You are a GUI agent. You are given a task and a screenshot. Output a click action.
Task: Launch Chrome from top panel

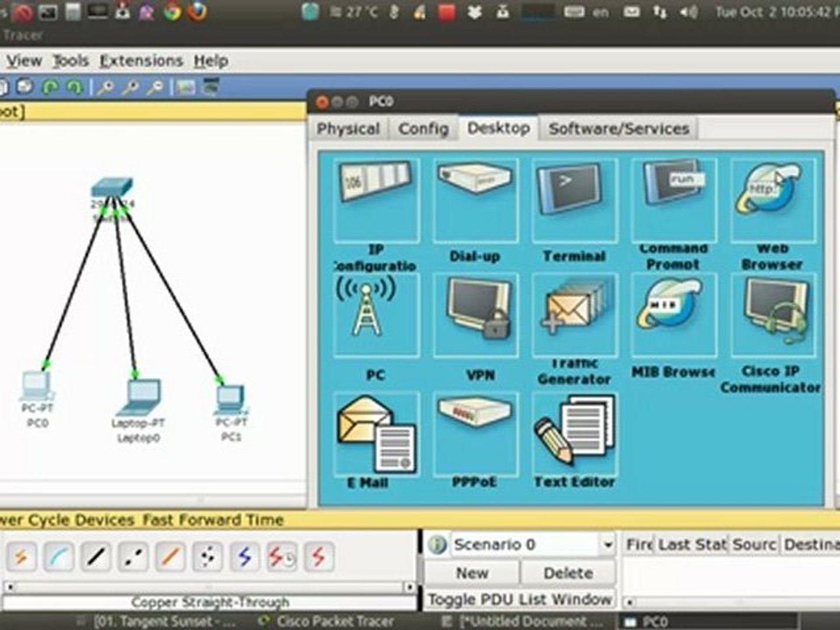coord(173,10)
